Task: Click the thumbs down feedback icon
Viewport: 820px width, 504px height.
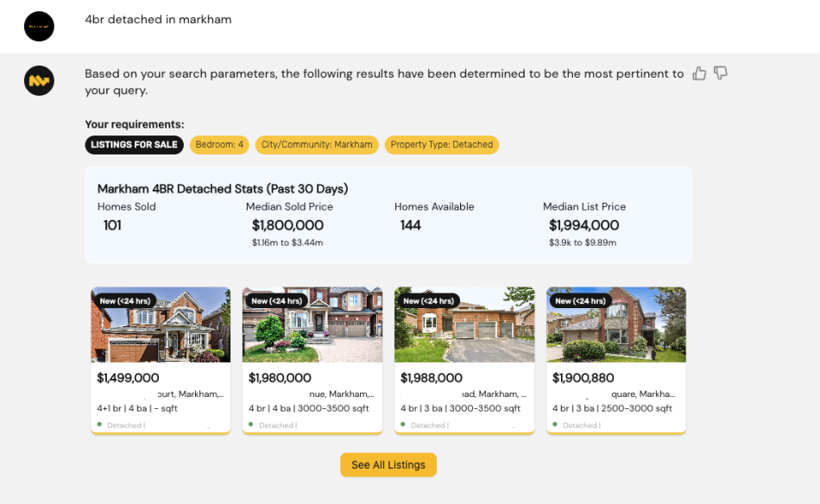Action: 721,73
